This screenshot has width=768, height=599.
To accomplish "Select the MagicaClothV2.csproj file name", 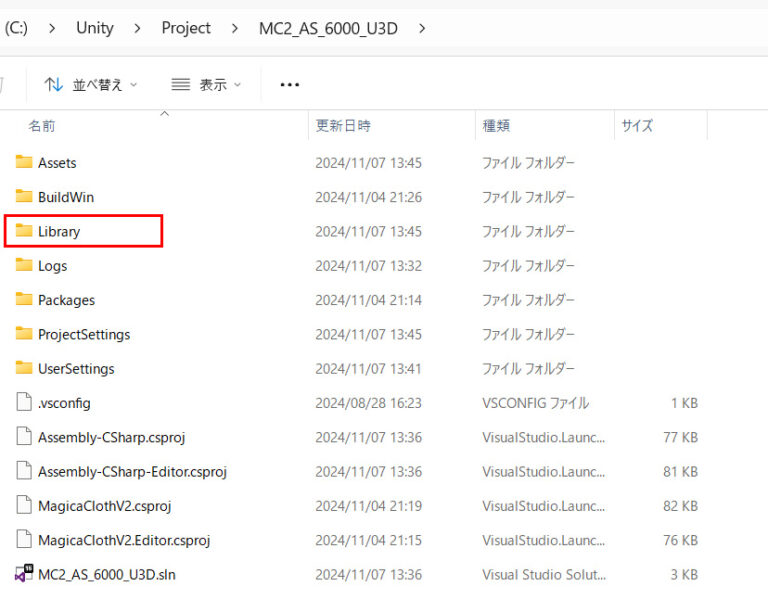I will [x=105, y=505].
